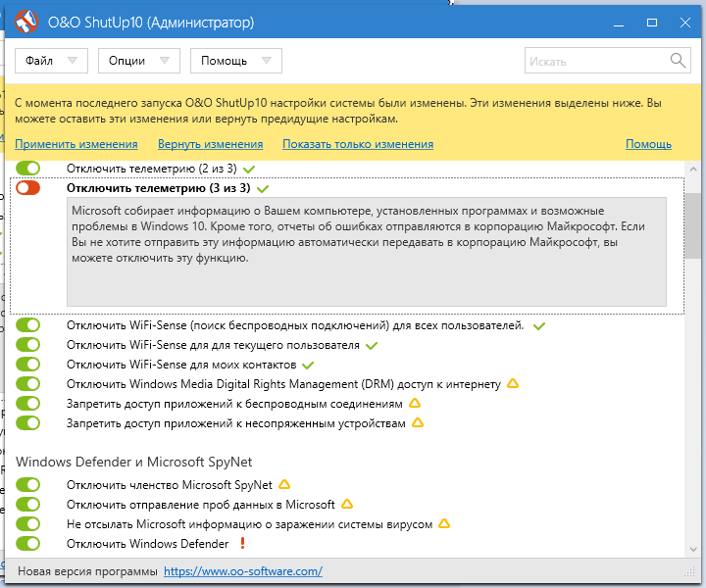Open the Файл menu
706x588 pixels.
pyautogui.click(x=51, y=61)
